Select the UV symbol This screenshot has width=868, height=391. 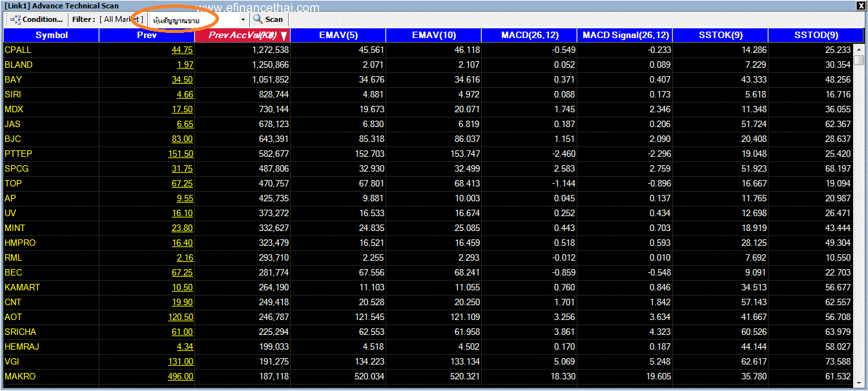point(10,213)
